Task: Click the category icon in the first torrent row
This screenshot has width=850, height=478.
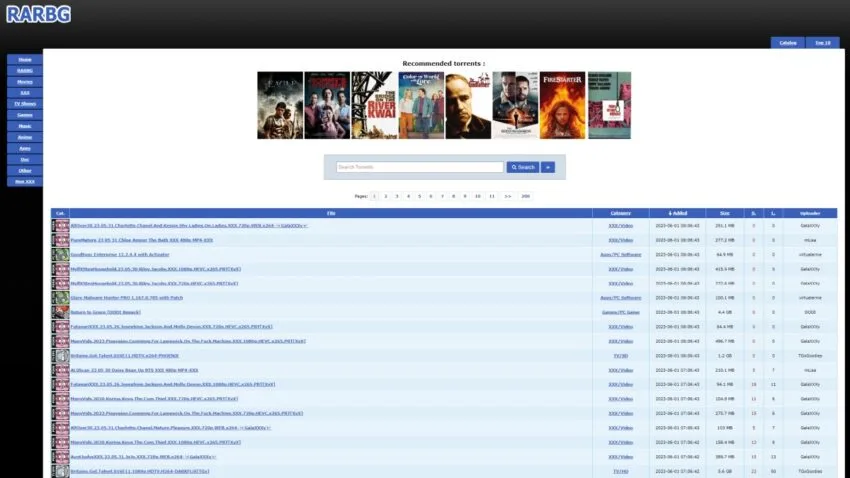Action: point(60,226)
